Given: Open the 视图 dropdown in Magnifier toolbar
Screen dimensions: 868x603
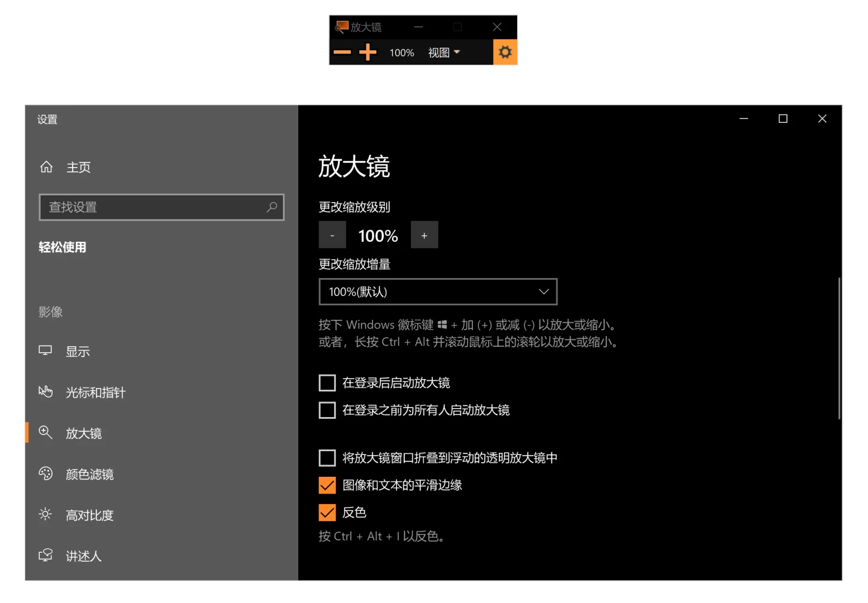Looking at the screenshot, I should (444, 52).
